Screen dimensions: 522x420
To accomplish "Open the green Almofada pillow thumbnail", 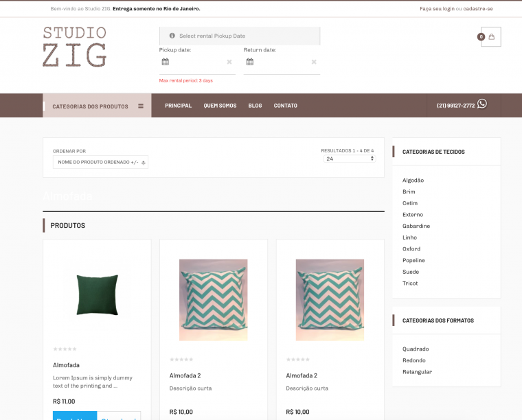I will click(x=98, y=294).
